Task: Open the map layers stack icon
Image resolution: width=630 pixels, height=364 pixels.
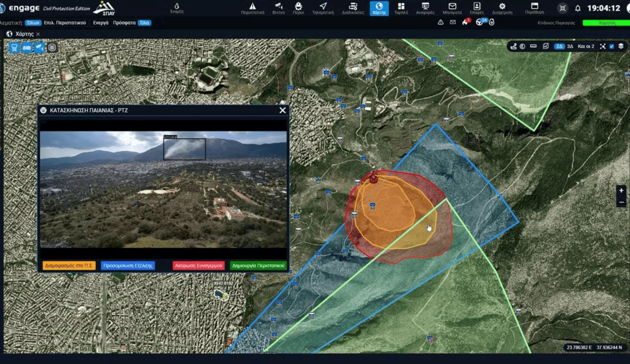Action: (621, 46)
